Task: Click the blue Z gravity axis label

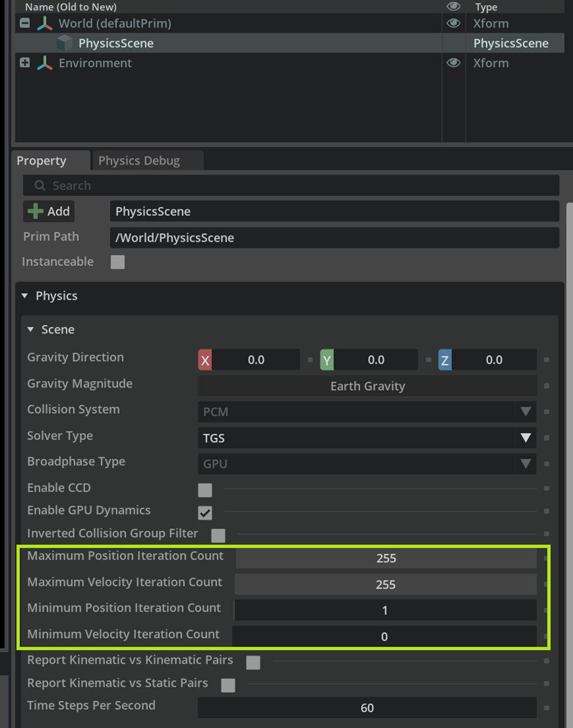Action: pos(445,360)
